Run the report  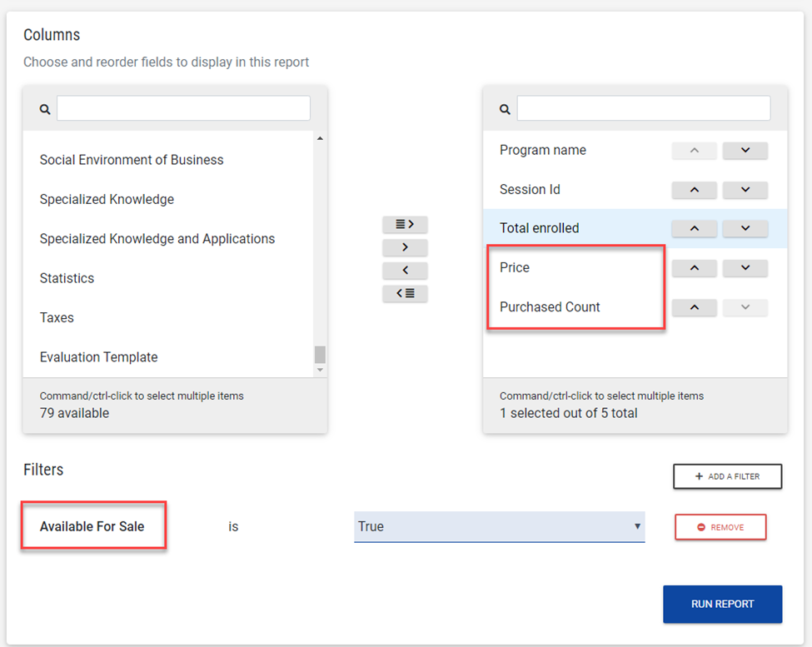(x=722, y=605)
